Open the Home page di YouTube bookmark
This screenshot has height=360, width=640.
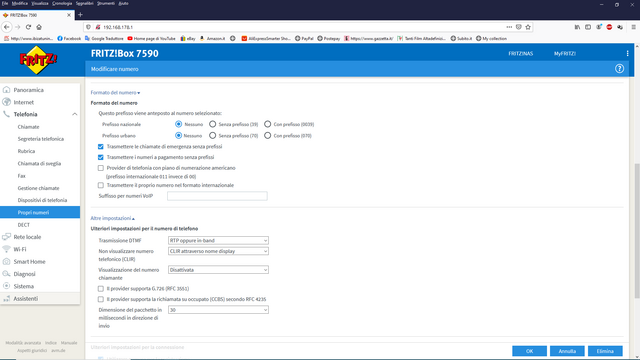[x=151, y=38]
